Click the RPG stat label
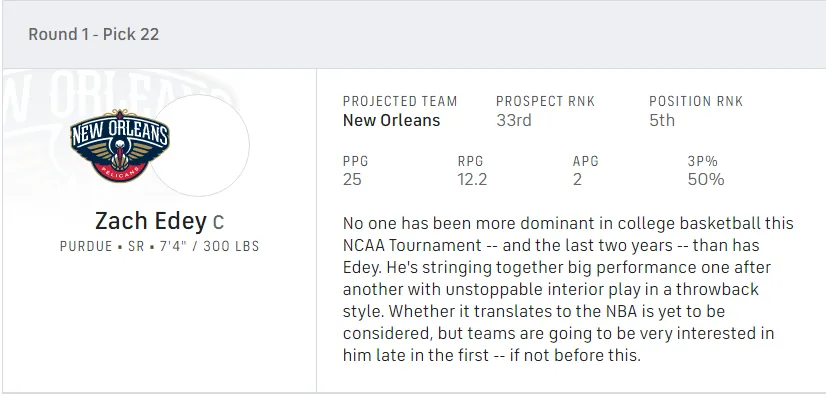The height and width of the screenshot is (394, 826). [470, 161]
